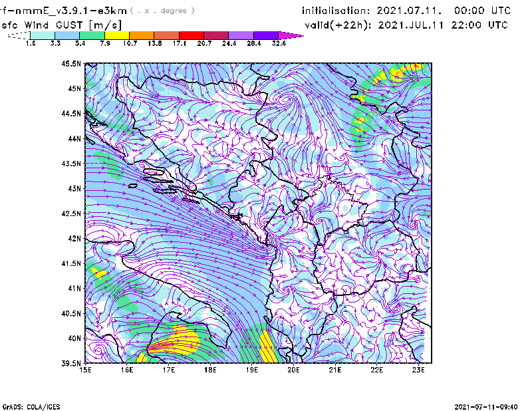Click the red 17.1–20.7 legend swatch
The width and height of the screenshot is (532, 411).
coord(192,35)
